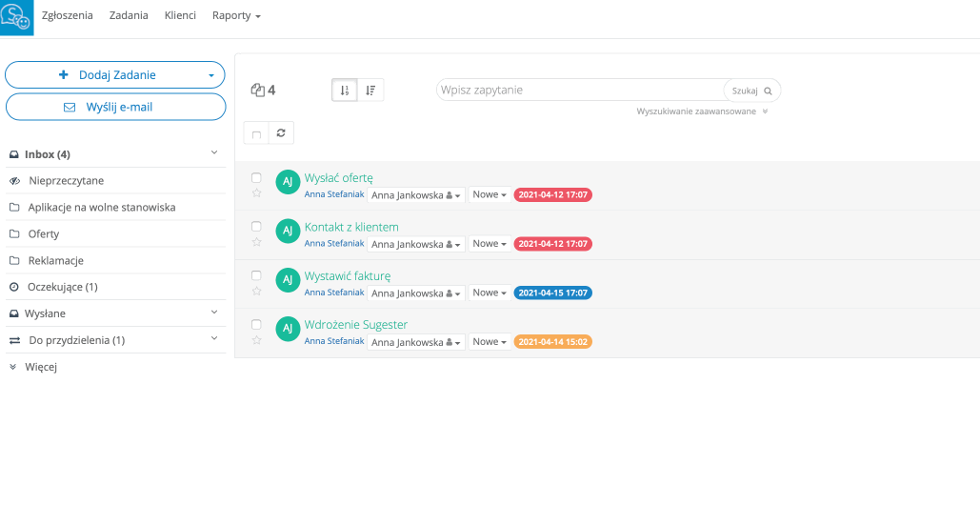980x525 pixels.
Task: Open Nowe status dropdown for Kontakt z klientem
Action: 490,243
